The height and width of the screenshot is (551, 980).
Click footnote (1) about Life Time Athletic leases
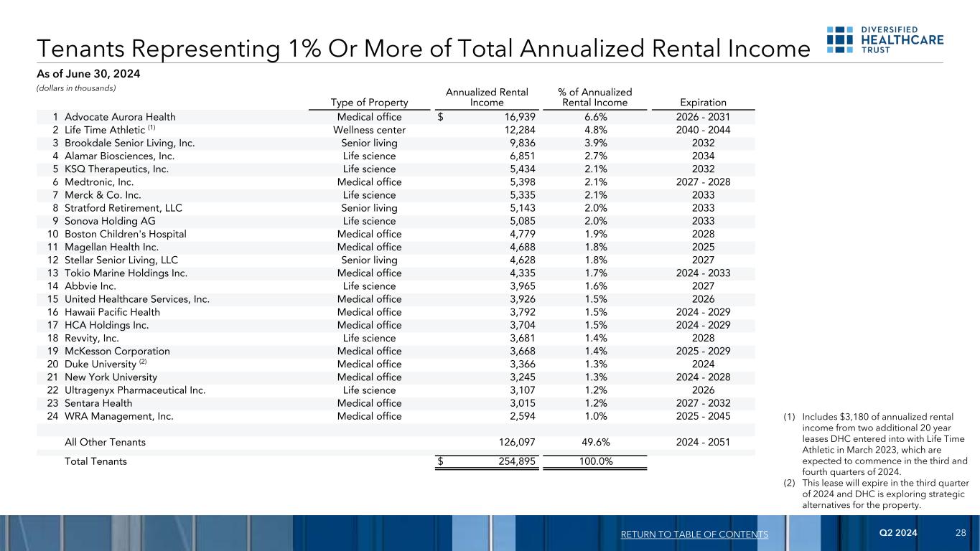(875, 446)
